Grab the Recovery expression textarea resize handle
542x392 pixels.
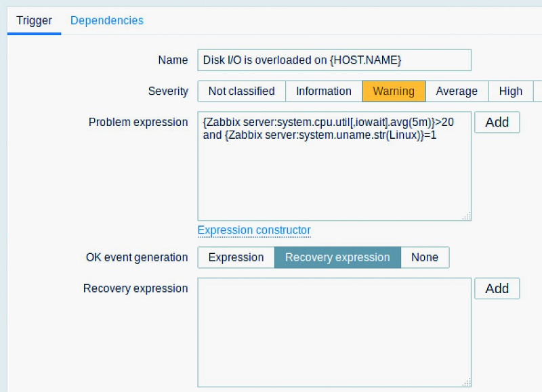point(467,383)
